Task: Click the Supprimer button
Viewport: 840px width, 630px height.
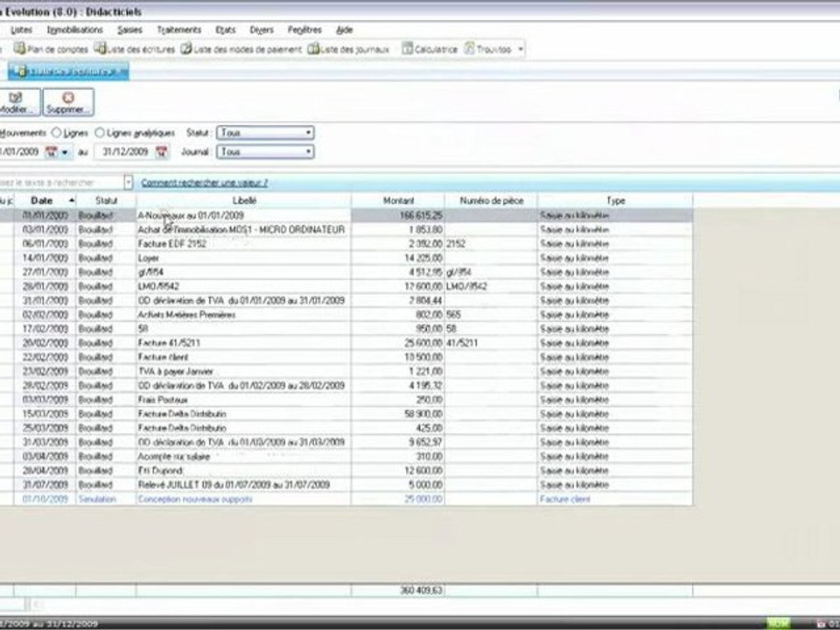Action: coord(68,101)
